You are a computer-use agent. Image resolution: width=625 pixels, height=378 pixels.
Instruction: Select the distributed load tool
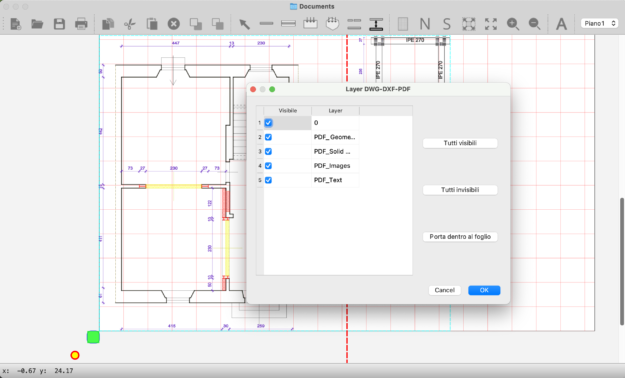click(310, 24)
